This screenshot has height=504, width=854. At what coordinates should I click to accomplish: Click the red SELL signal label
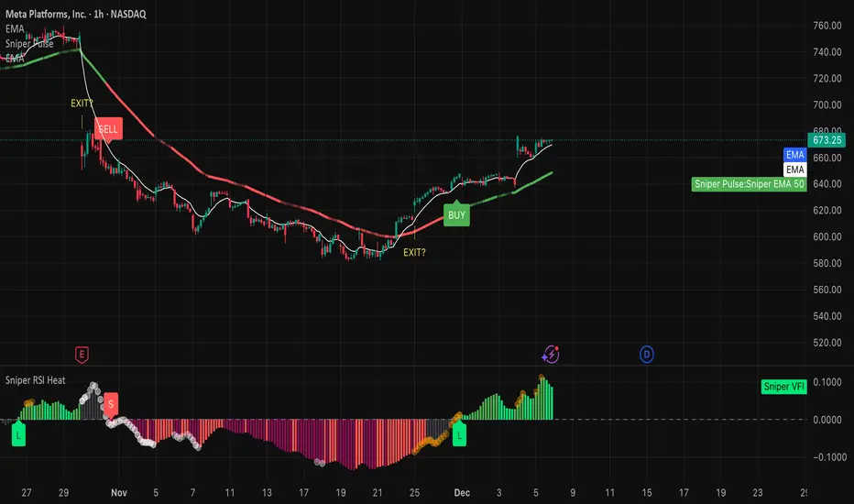pos(108,130)
